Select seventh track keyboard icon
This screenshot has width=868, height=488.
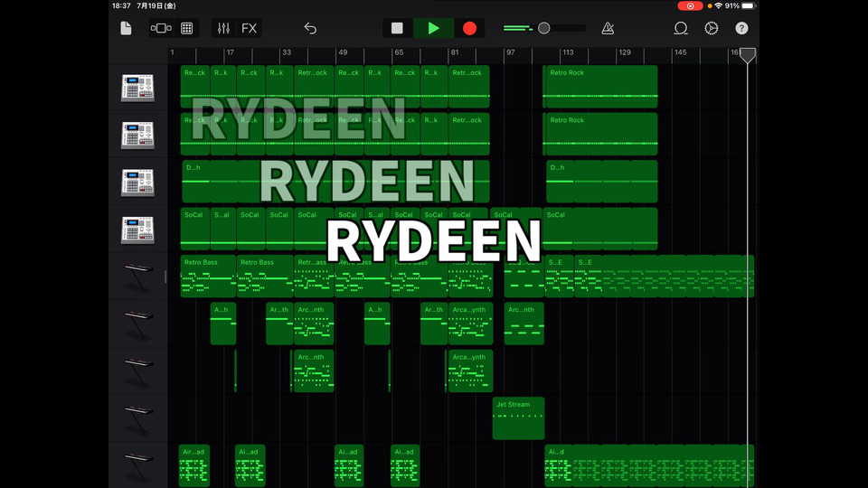[x=137, y=371]
